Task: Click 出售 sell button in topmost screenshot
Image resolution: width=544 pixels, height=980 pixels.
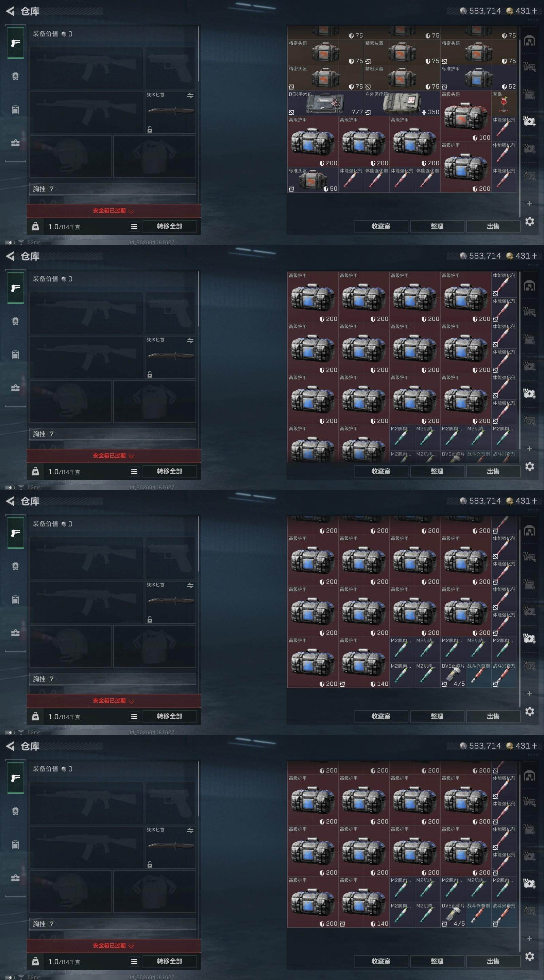Action: point(493,226)
